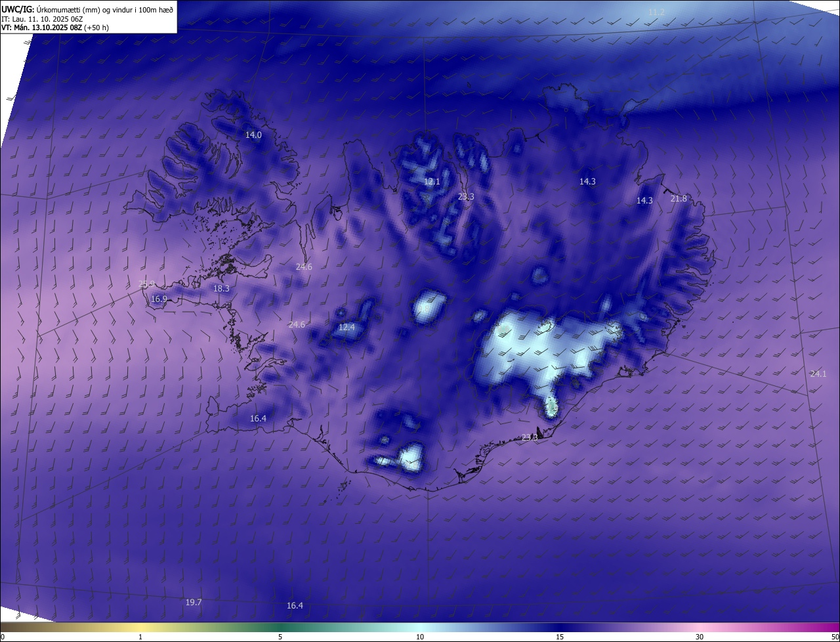Click the colour scale label 30

[x=700, y=637]
